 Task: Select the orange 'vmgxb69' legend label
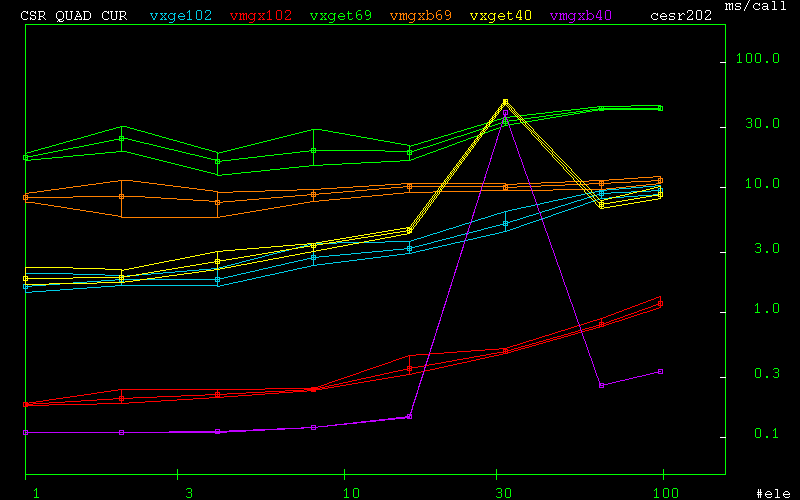click(421, 15)
